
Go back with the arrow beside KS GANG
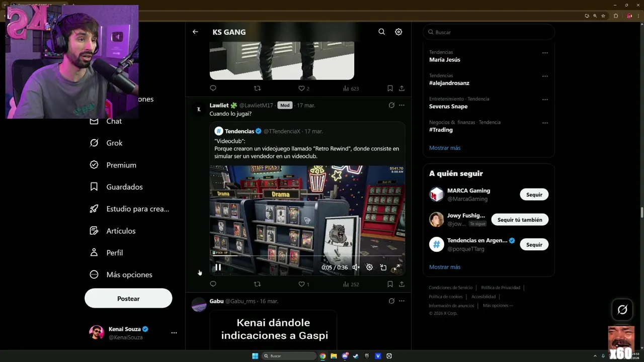click(195, 32)
